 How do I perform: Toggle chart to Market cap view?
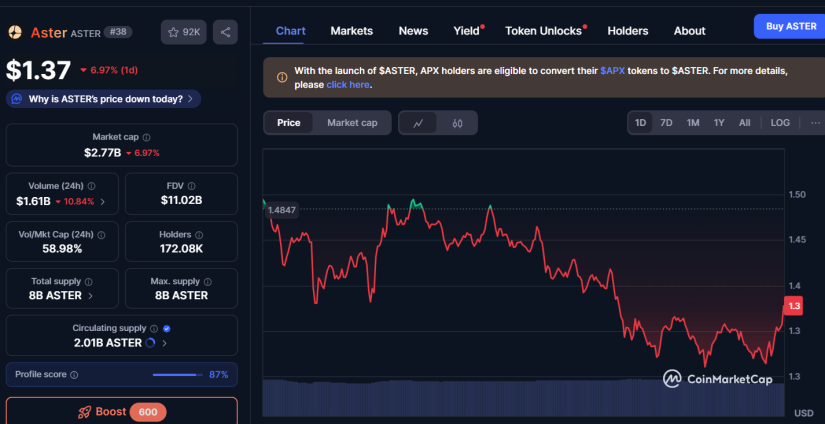click(352, 123)
